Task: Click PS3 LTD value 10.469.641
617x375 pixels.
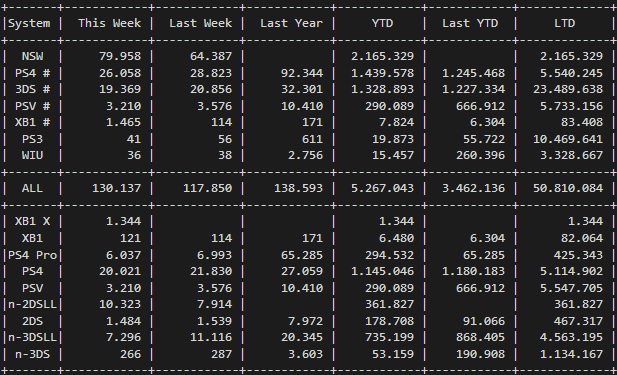Action: pyautogui.click(x=568, y=139)
